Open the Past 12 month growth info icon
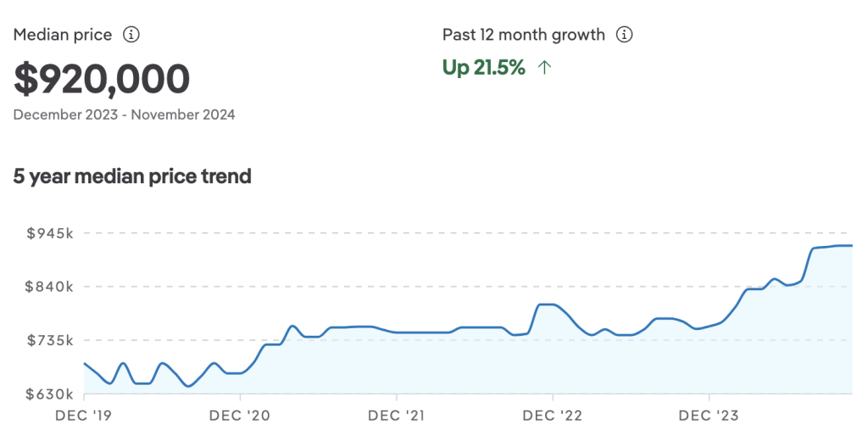The image size is (868, 447). click(625, 35)
